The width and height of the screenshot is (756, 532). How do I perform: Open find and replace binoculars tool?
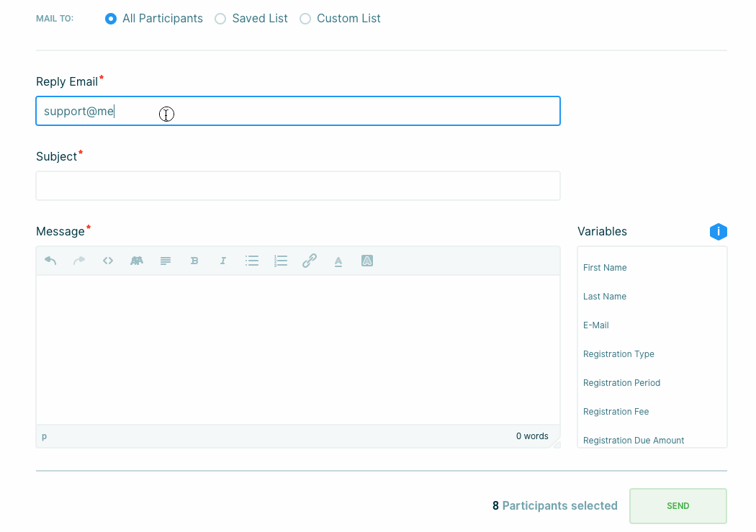[137, 261]
